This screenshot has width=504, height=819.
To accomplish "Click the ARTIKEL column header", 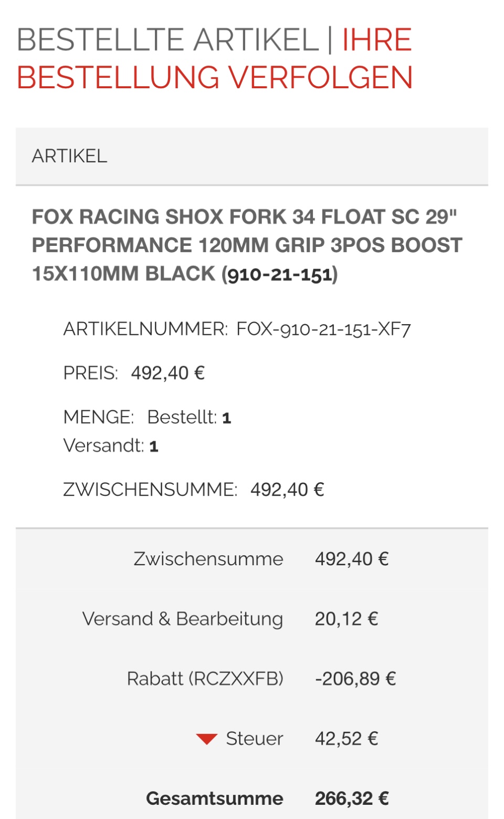I will pos(69,156).
